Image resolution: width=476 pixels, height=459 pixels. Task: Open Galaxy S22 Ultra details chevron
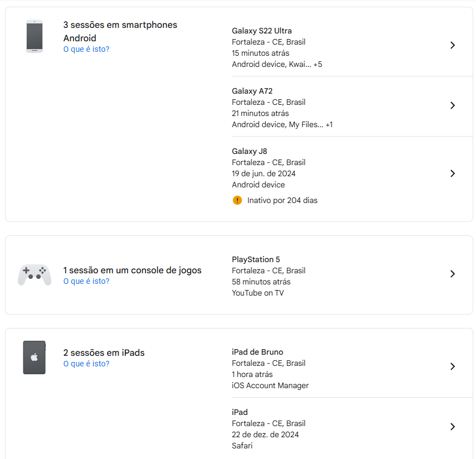tap(453, 45)
